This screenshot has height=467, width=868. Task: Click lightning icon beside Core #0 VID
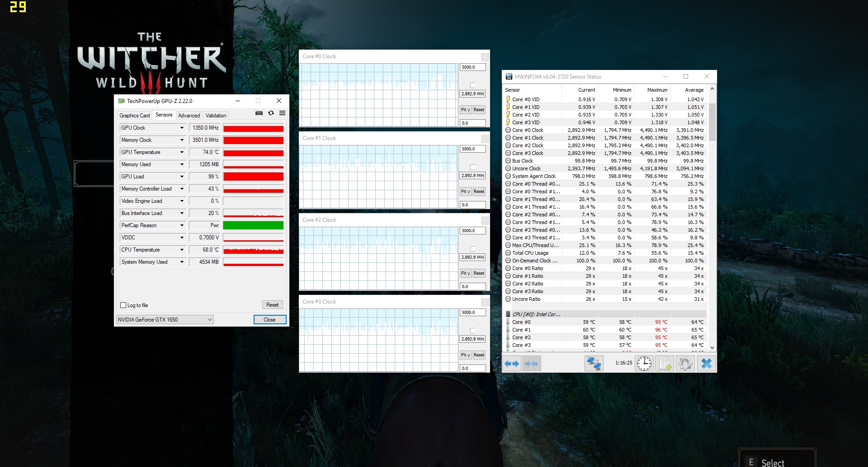[x=508, y=99]
